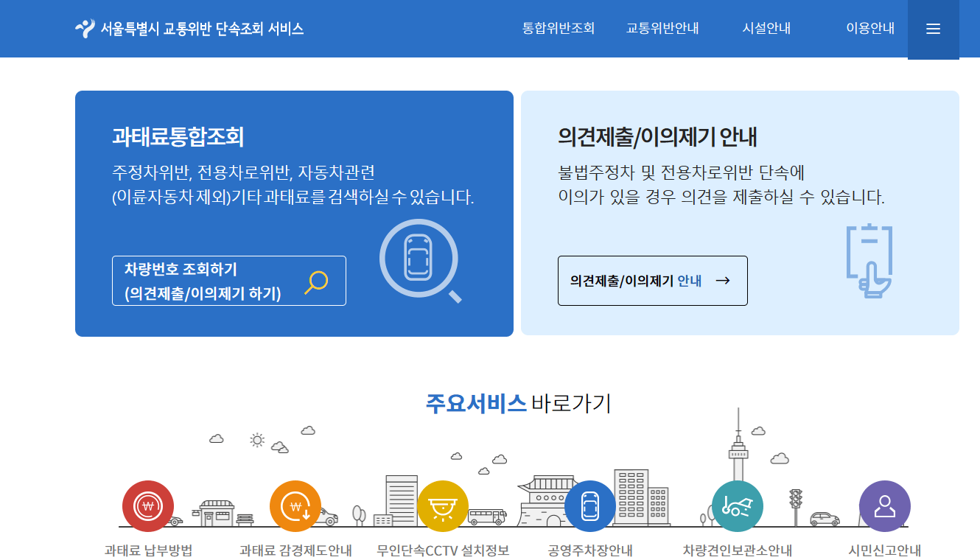
Task: Open the hamburger menu in the top right
Action: point(933,29)
